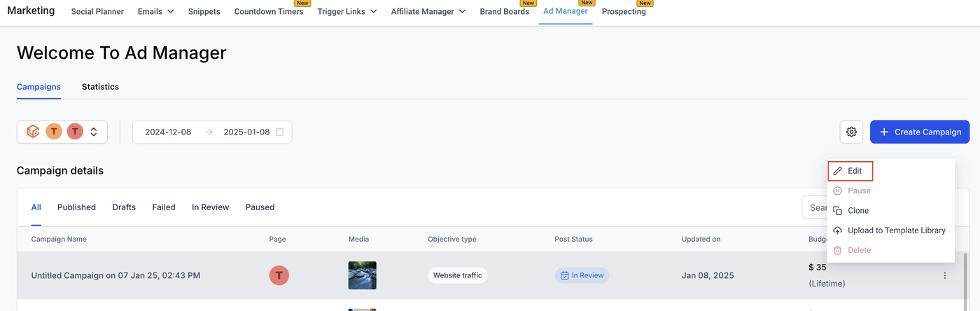The width and height of the screenshot is (980, 311).
Task: Open Prospecting section
Action: 624,11
